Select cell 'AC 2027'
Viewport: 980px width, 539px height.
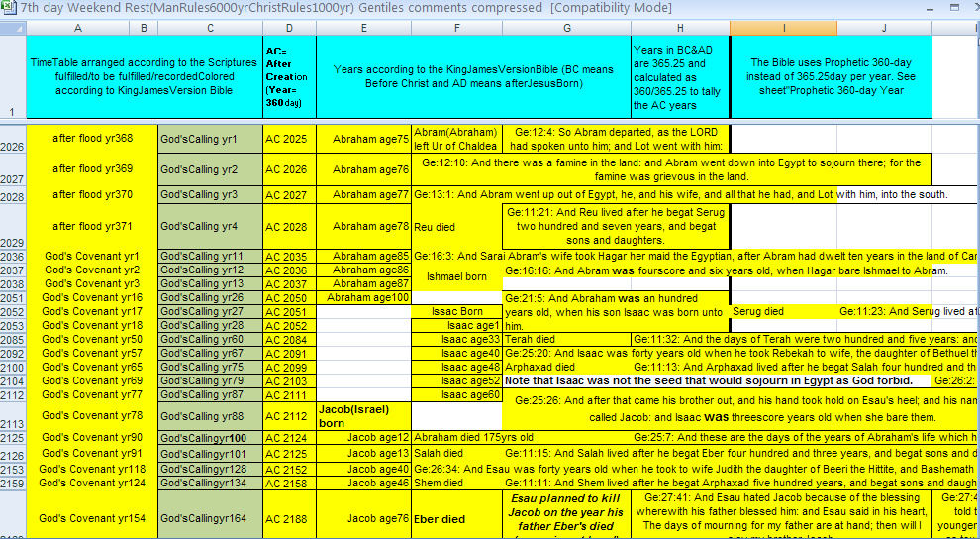click(289, 194)
